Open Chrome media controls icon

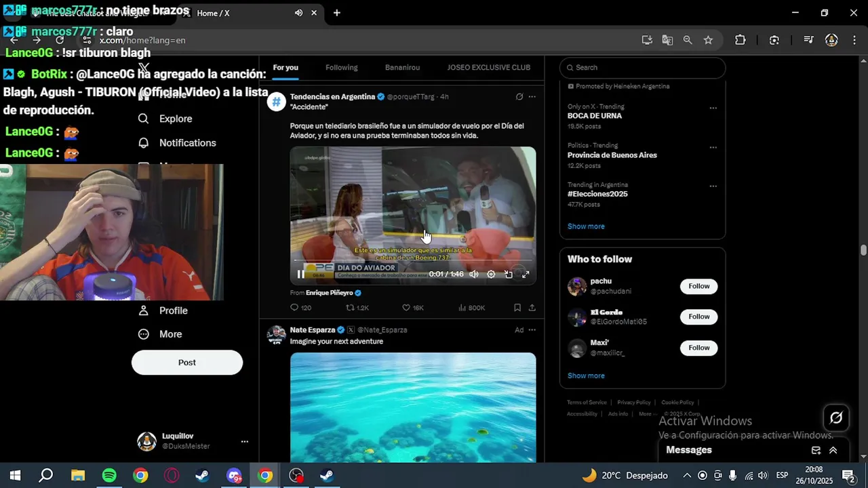808,40
